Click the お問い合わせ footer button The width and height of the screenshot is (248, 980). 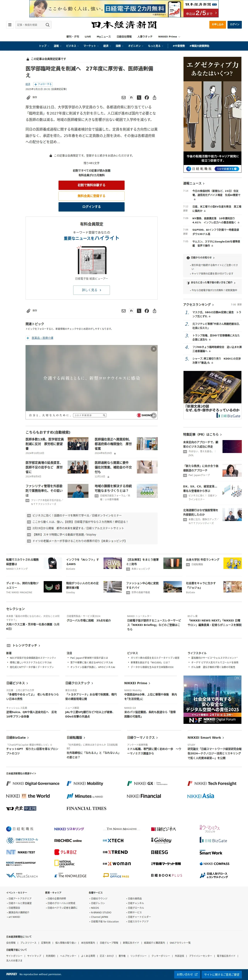tap(187, 974)
